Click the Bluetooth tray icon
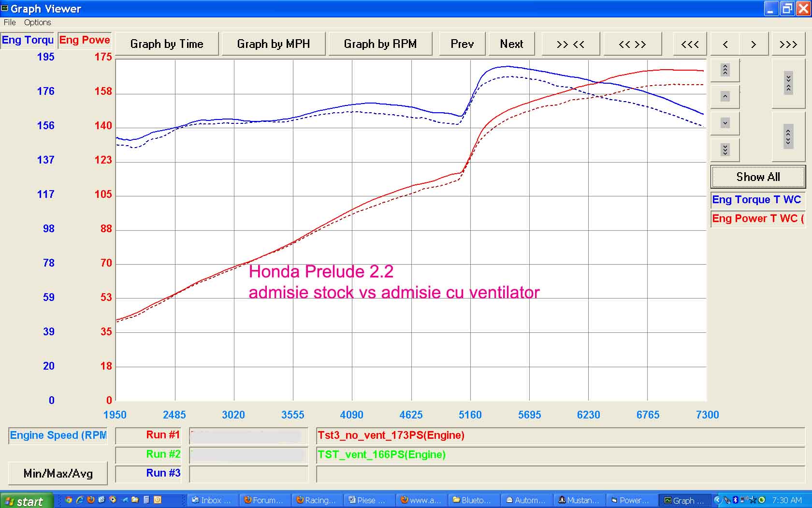The height and width of the screenshot is (508, 812). (x=735, y=500)
